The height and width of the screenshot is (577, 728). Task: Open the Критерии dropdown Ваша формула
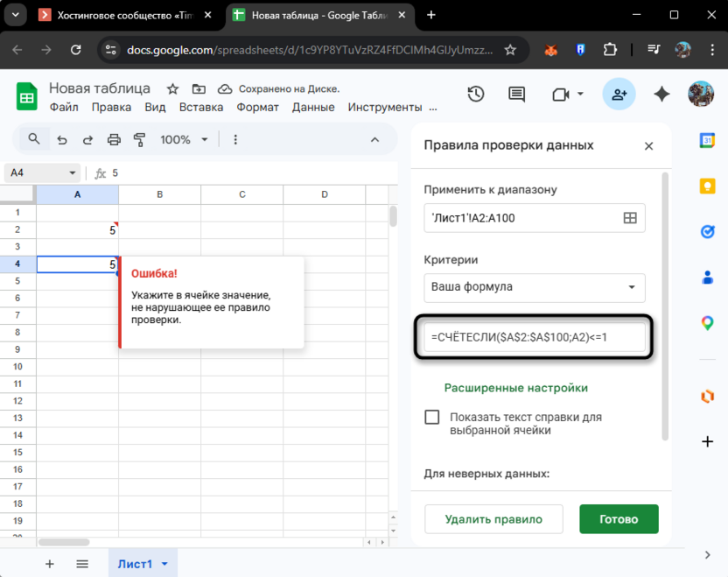[x=534, y=288]
